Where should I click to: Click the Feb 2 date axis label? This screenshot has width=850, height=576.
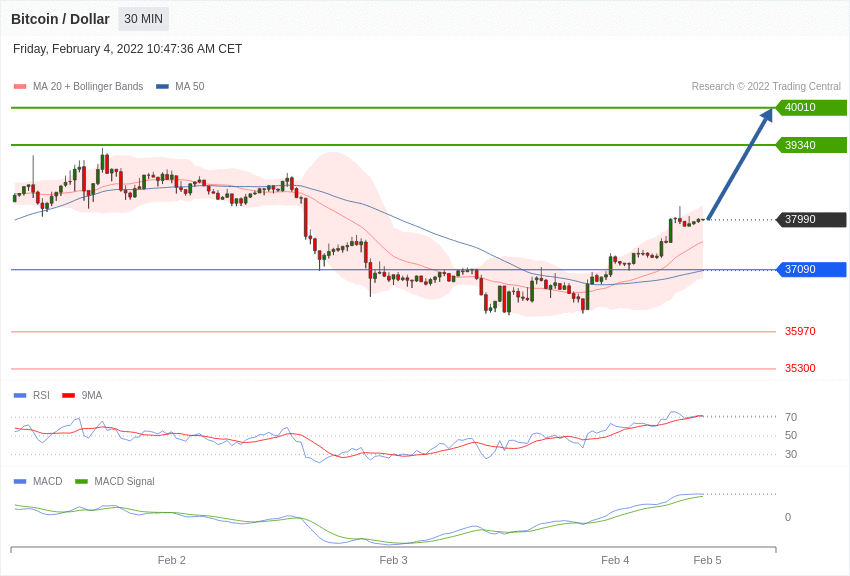click(x=172, y=560)
